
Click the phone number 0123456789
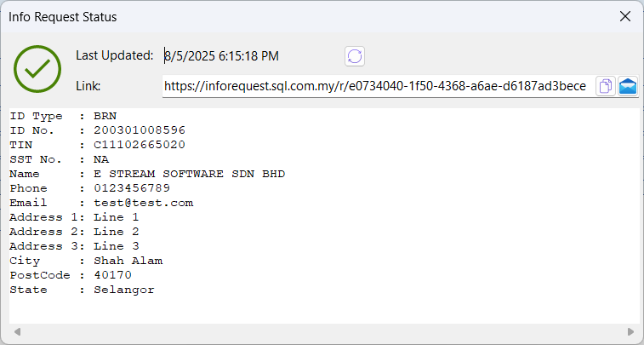pyautogui.click(x=132, y=188)
